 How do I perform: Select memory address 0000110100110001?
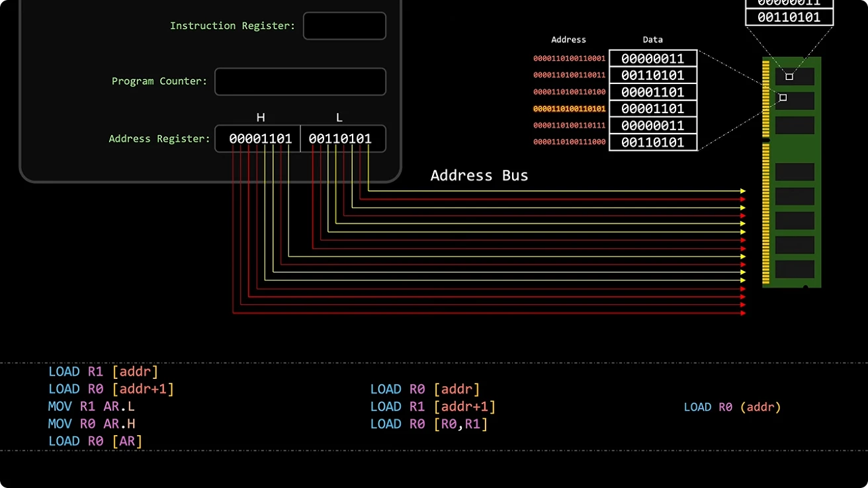pyautogui.click(x=570, y=59)
